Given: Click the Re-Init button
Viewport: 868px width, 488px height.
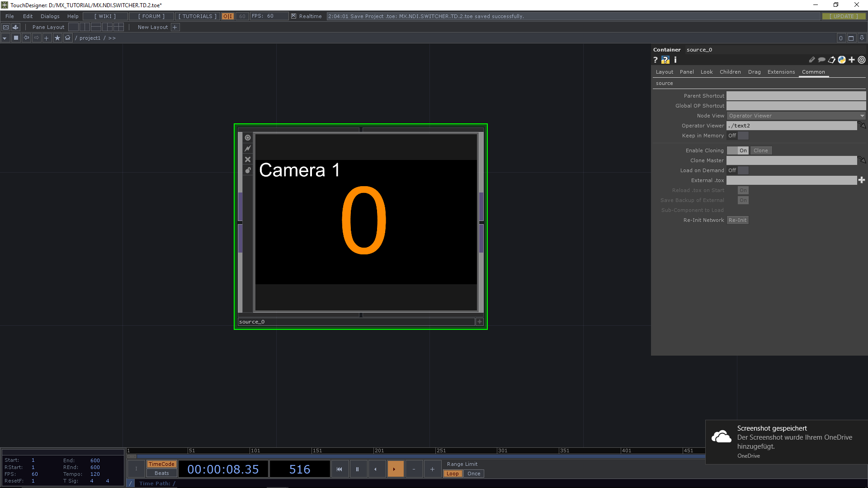Looking at the screenshot, I should click(738, 220).
